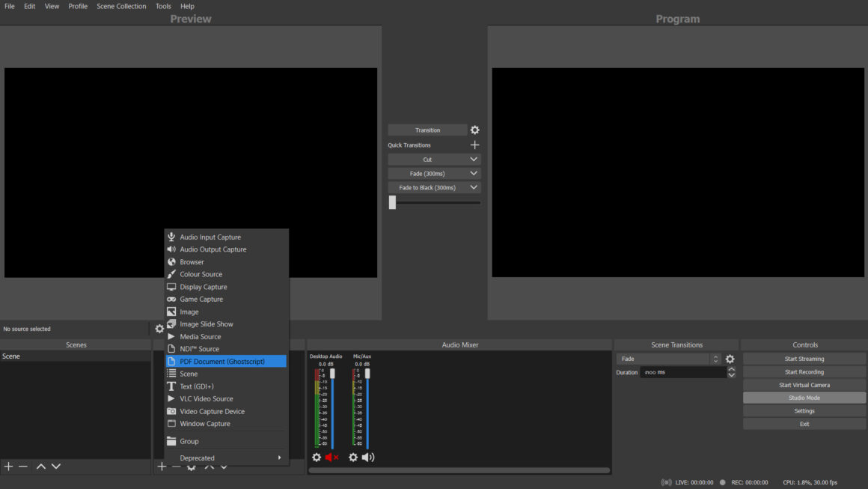Open the Fade to Black (300ms) dropdown

pos(472,187)
